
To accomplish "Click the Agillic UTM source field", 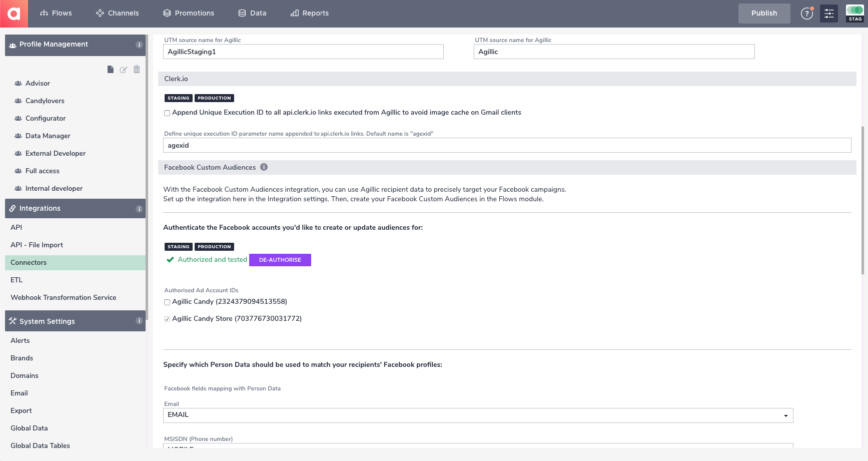I will pyautogui.click(x=614, y=52).
